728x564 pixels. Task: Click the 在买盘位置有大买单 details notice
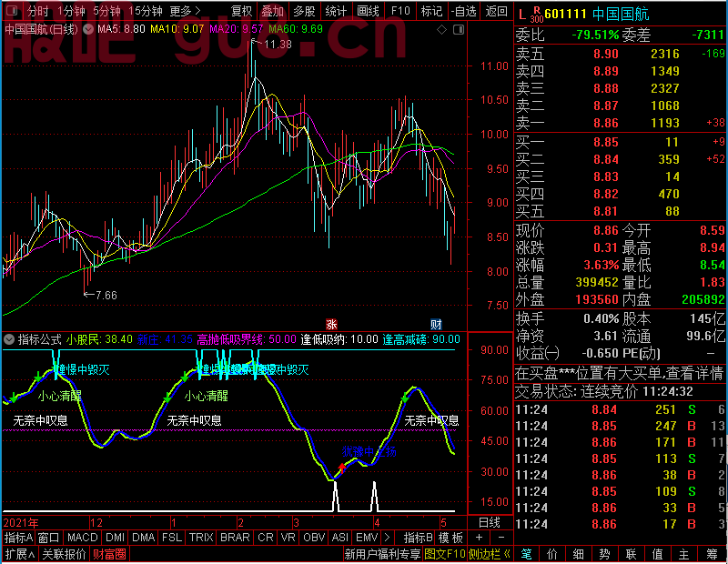pos(620,373)
